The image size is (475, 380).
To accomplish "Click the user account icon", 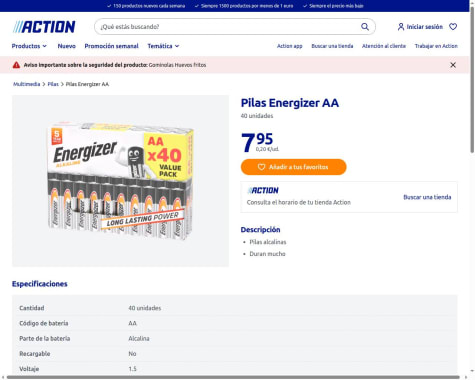I will (x=401, y=27).
